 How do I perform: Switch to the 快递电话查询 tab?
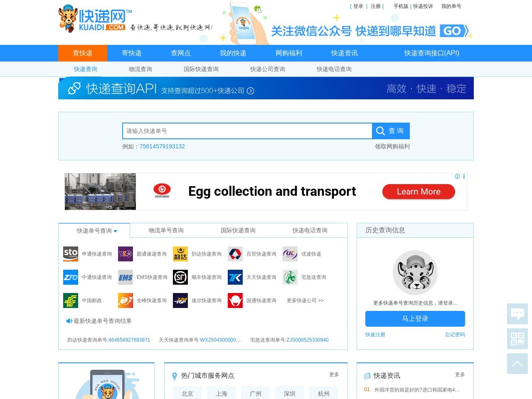tap(310, 231)
